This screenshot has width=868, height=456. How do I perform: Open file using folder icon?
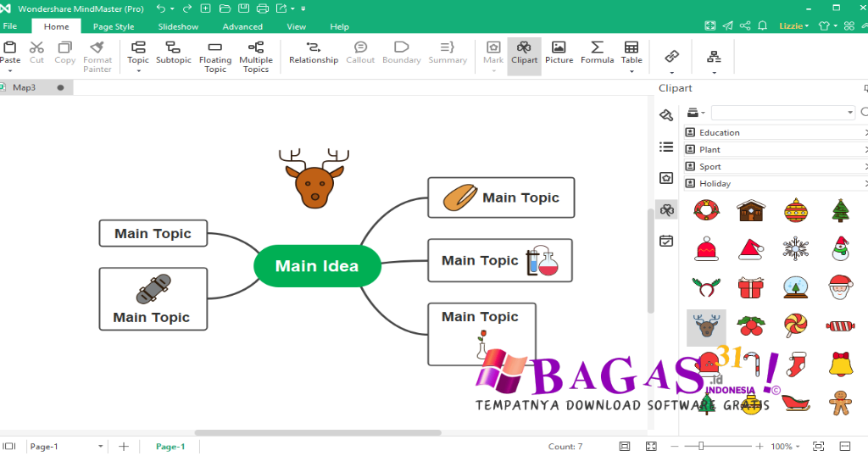[225, 8]
